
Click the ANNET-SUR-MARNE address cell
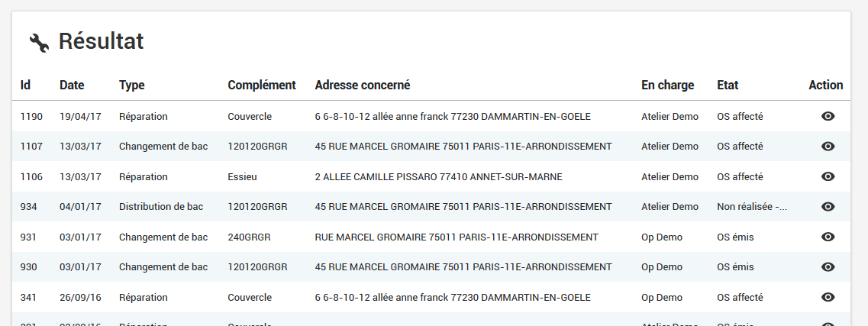(x=438, y=177)
